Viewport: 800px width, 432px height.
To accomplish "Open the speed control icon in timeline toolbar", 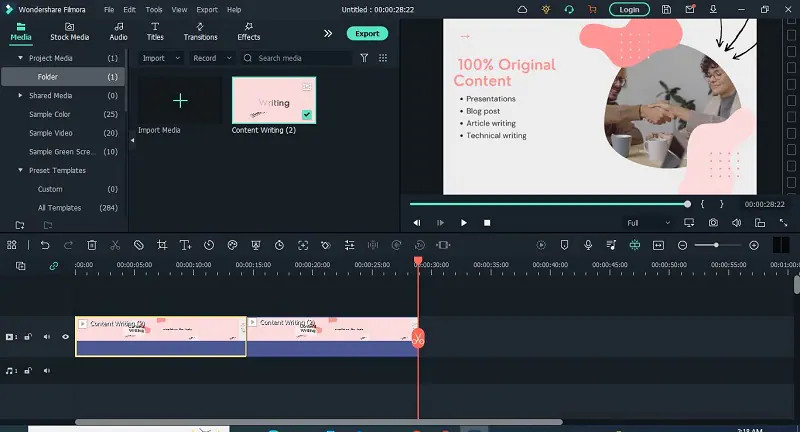I will (x=209, y=245).
